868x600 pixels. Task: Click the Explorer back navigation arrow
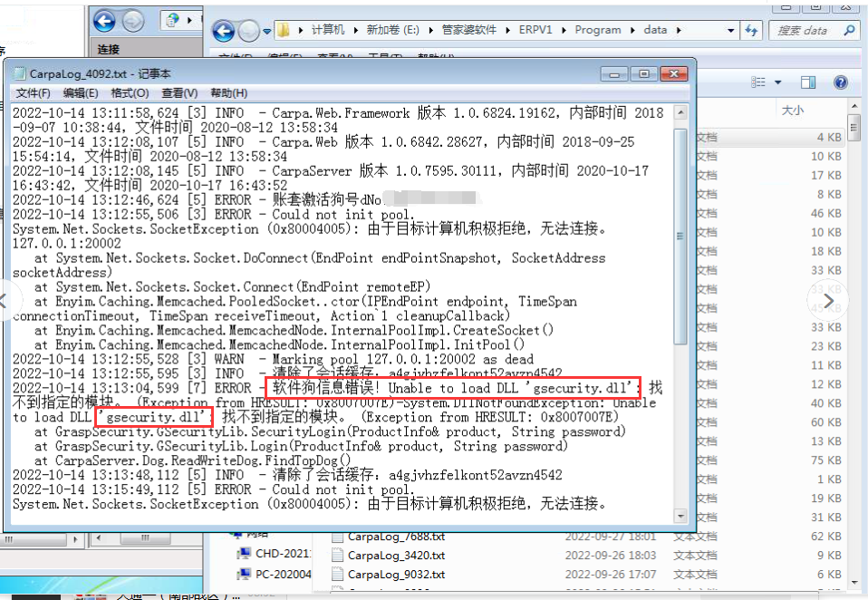click(224, 32)
